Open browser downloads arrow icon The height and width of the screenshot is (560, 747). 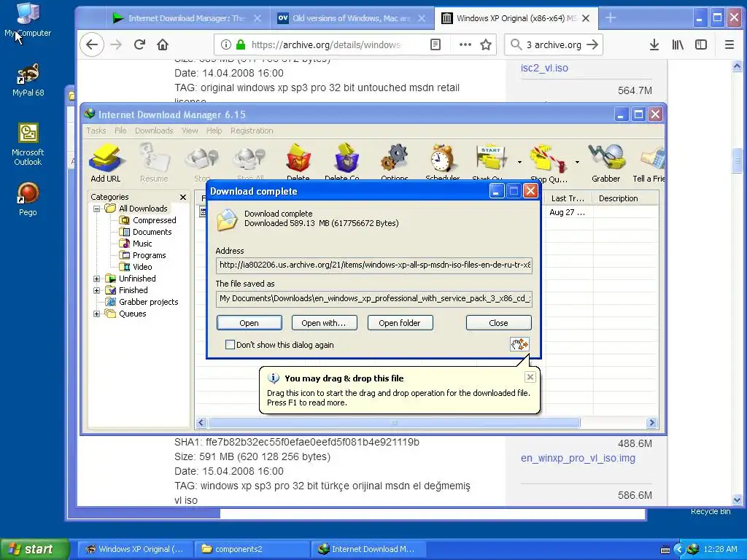(x=654, y=44)
